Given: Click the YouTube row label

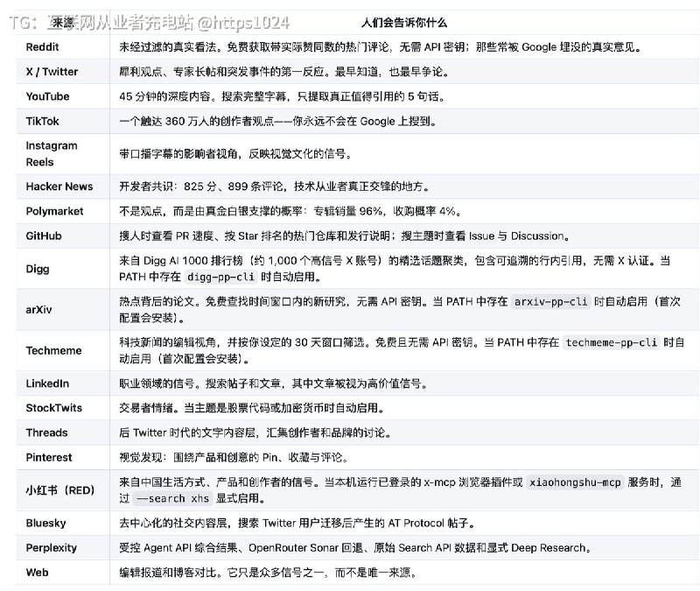Looking at the screenshot, I should 48,96.
